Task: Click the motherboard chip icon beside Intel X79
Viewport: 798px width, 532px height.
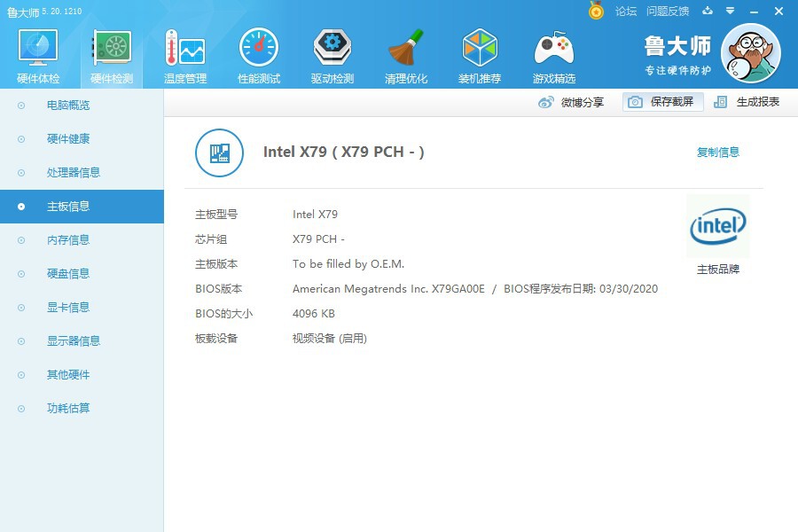Action: [219, 153]
